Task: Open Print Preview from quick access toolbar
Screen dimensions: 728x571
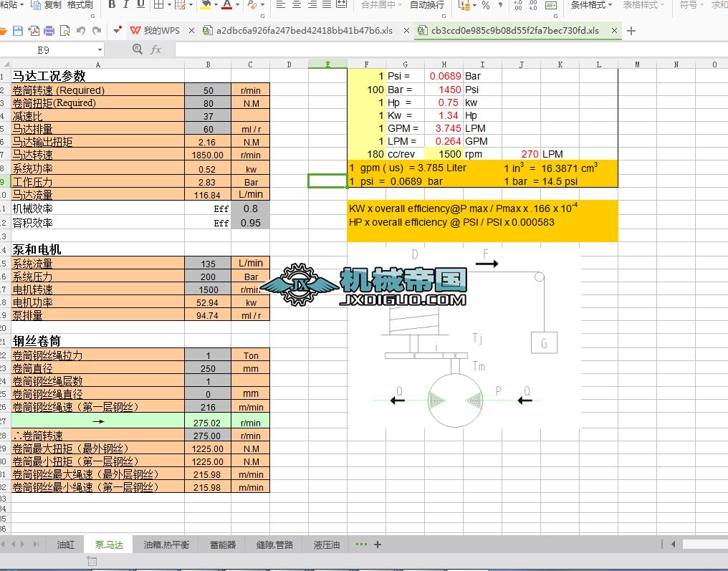Action: click(64, 31)
